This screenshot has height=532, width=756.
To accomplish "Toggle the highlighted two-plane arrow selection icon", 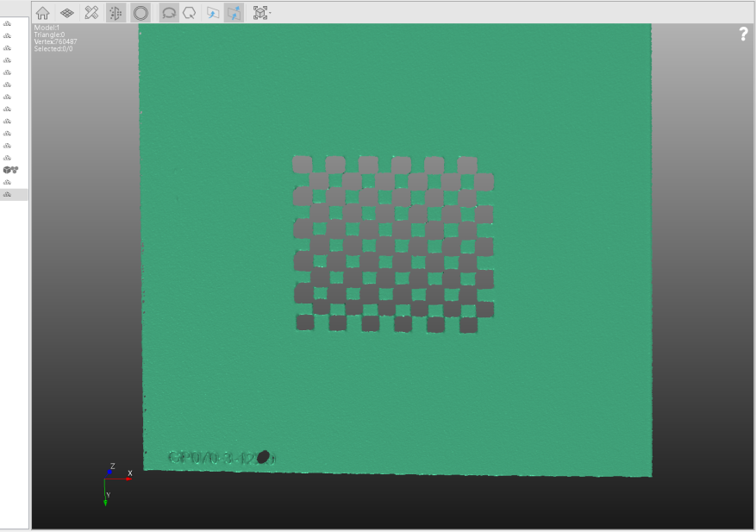I will [234, 13].
